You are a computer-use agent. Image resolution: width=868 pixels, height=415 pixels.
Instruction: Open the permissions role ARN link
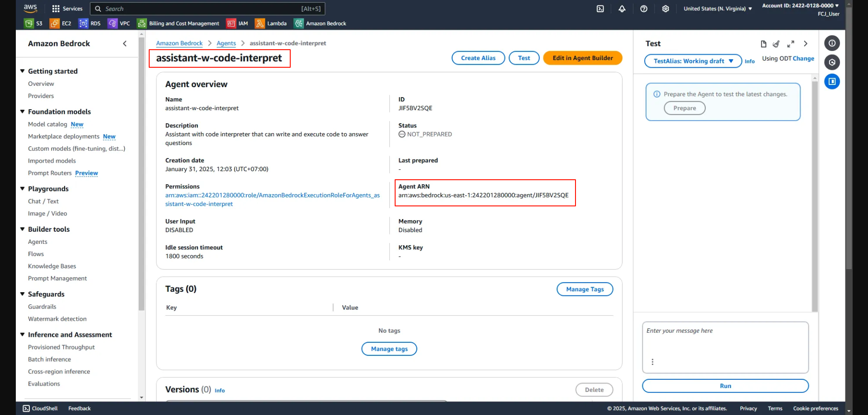[273, 200]
